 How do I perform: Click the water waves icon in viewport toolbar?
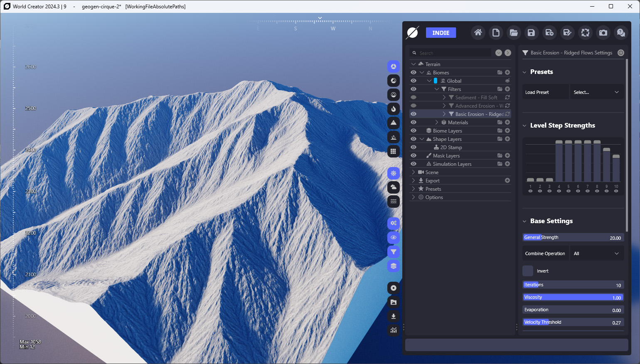(x=394, y=202)
